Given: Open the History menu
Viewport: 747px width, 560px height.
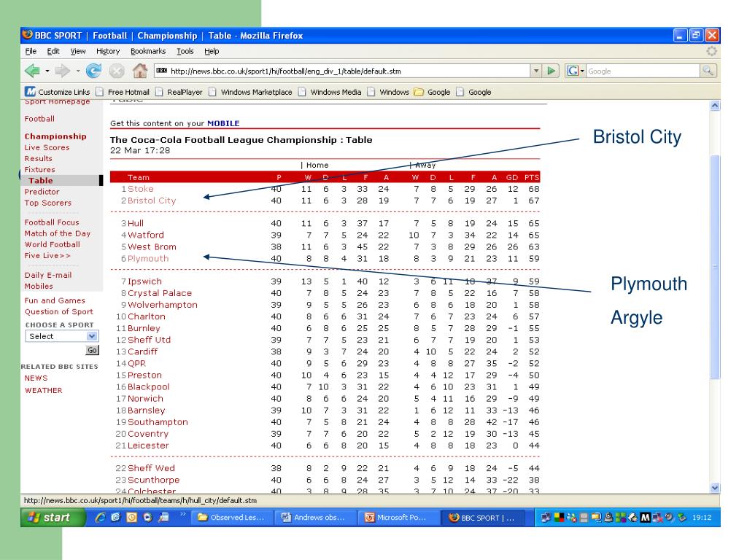Looking at the screenshot, I should [108, 51].
